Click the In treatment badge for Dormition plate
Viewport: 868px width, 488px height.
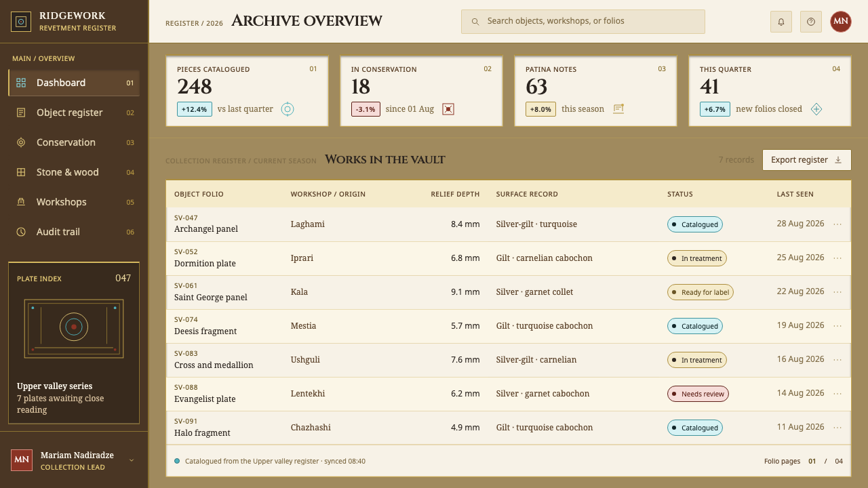[697, 258]
